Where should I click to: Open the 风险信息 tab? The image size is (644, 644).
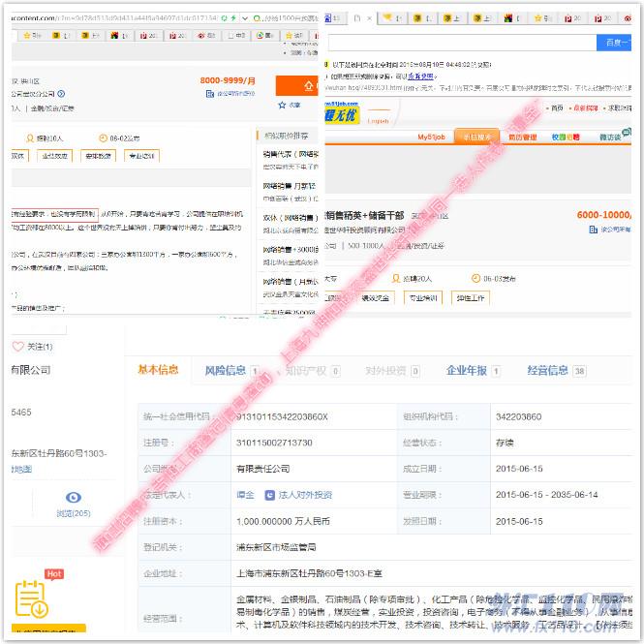pyautogui.click(x=225, y=371)
